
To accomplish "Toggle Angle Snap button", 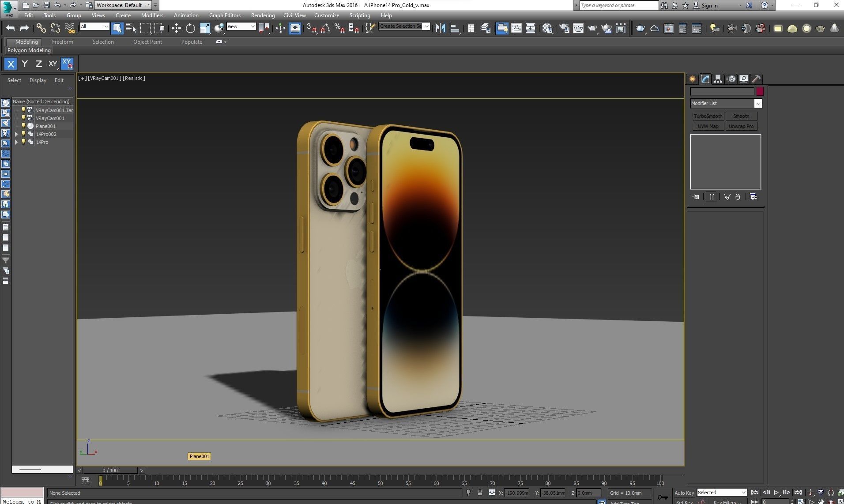I will point(326,28).
